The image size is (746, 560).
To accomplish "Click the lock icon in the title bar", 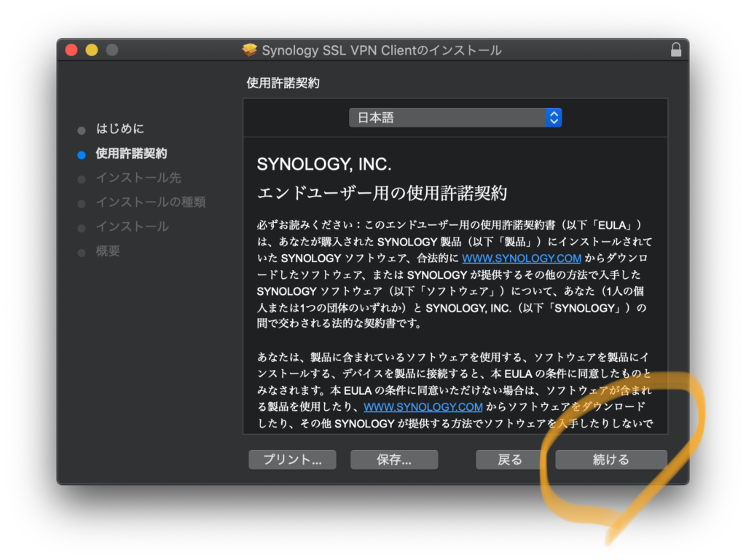I will pos(676,50).
